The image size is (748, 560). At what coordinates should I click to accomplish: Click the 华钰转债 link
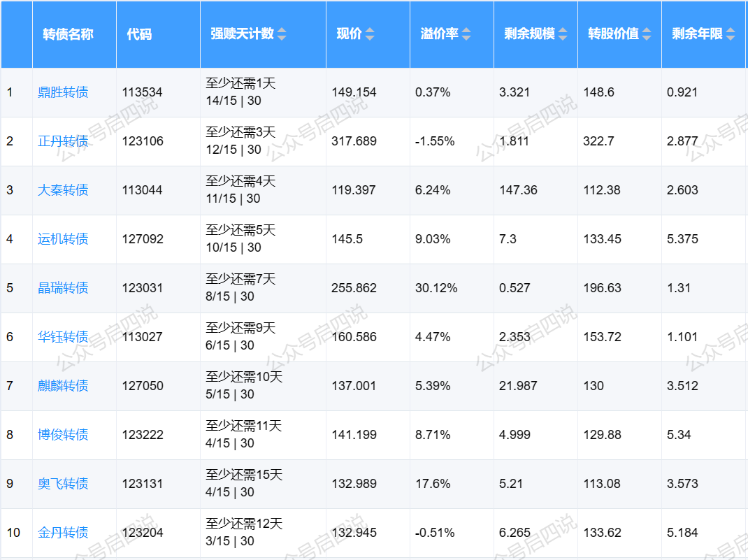click(63, 337)
